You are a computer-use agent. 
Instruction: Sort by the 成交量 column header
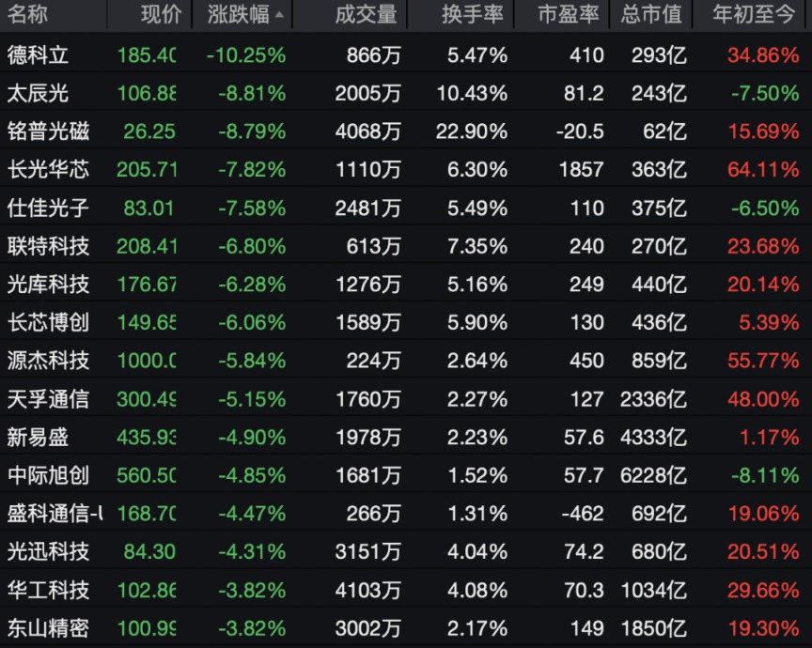[366, 15]
